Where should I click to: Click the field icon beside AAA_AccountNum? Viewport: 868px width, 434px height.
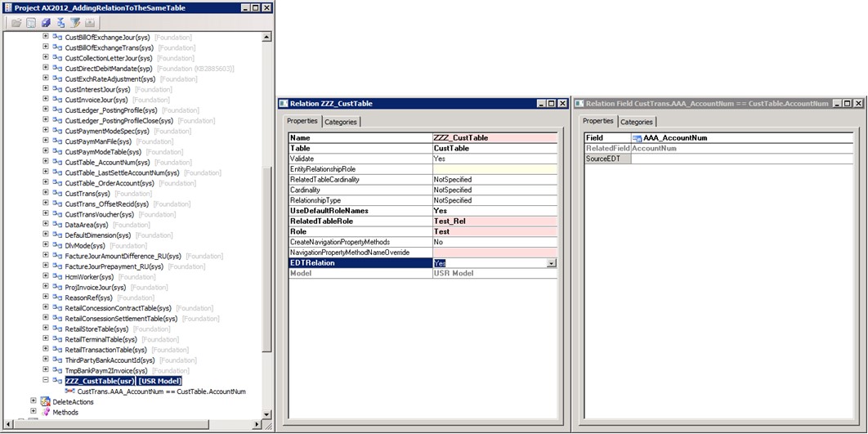[x=637, y=138]
